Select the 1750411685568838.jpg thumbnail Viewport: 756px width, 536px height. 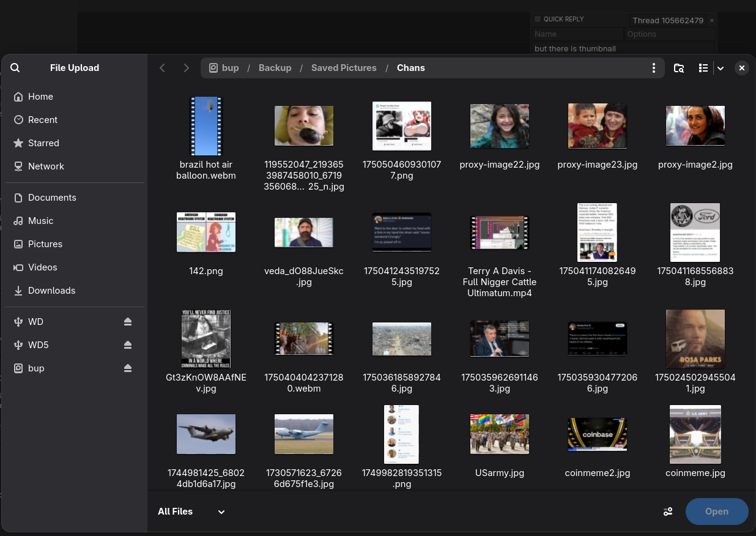tap(695, 232)
